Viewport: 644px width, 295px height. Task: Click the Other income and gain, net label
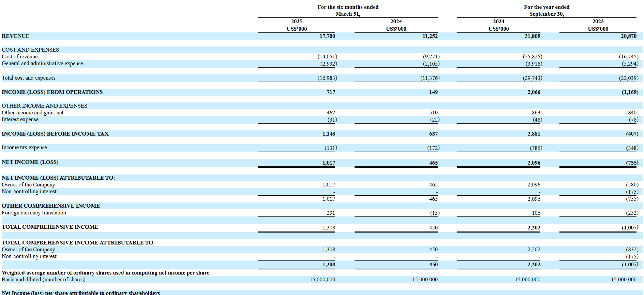[x=33, y=113]
